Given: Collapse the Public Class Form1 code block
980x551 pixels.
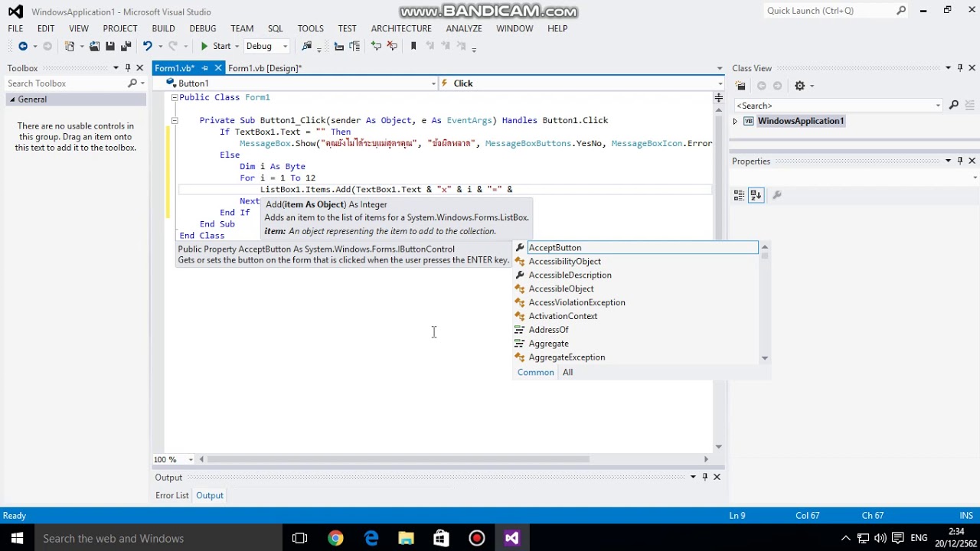Looking at the screenshot, I should point(174,97).
